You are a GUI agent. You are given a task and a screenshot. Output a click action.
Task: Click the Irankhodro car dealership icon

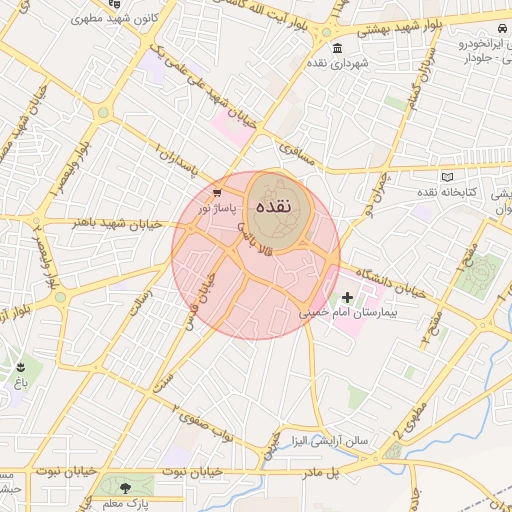pyautogui.click(x=502, y=28)
